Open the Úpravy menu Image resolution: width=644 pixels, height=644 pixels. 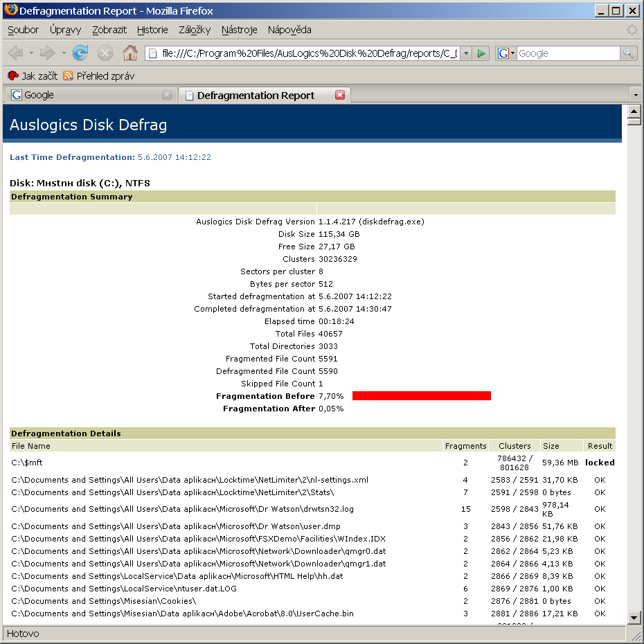coord(65,30)
